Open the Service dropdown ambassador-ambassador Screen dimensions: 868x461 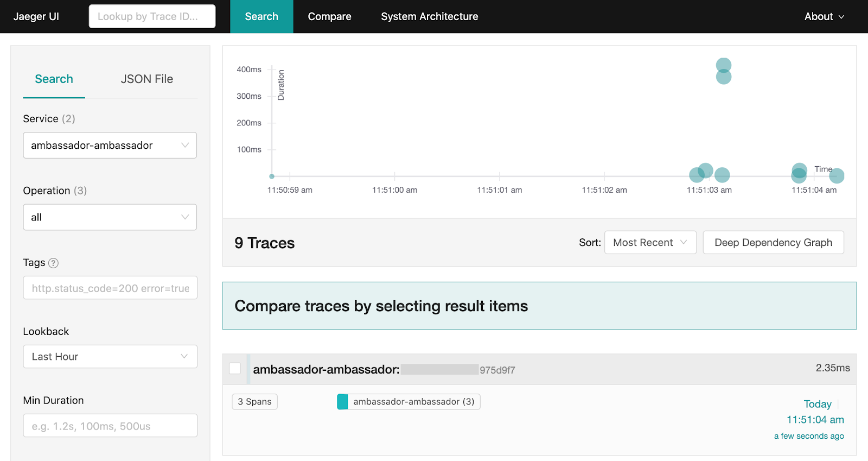(x=110, y=146)
